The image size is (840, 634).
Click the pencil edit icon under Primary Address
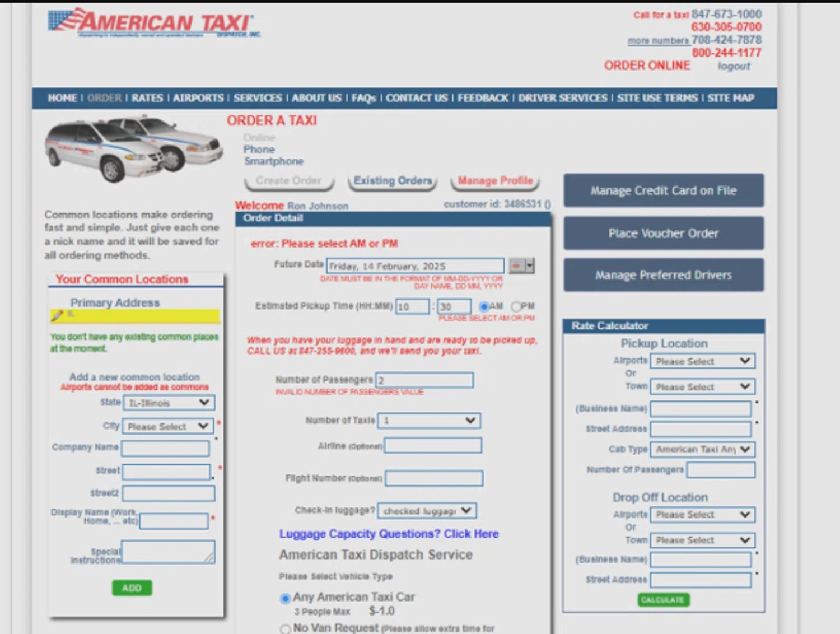click(57, 316)
